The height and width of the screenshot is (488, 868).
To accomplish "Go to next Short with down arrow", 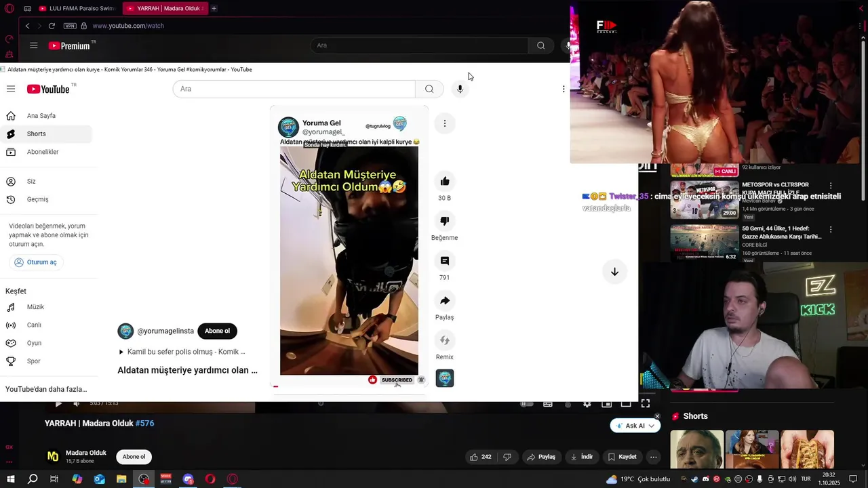I will coord(614,272).
